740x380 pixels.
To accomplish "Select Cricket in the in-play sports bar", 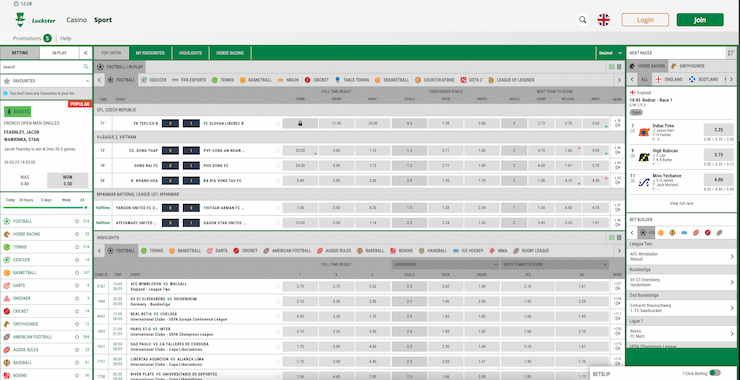I will 317,80.
